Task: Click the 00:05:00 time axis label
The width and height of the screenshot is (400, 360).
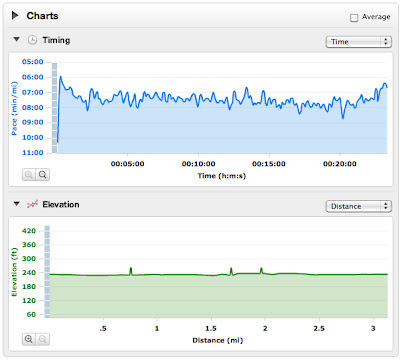Action: 127,164
